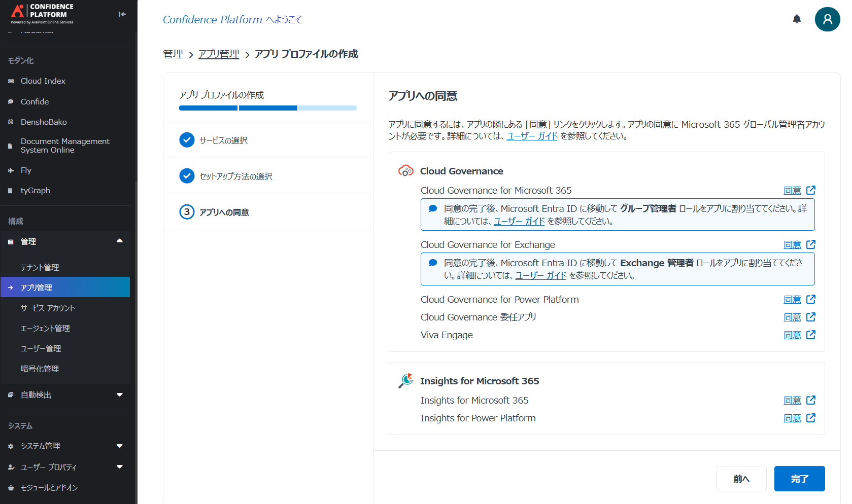The height and width of the screenshot is (504, 852).
Task: Open external link icon for Insights for Microsoft 365 row
Action: click(x=811, y=400)
